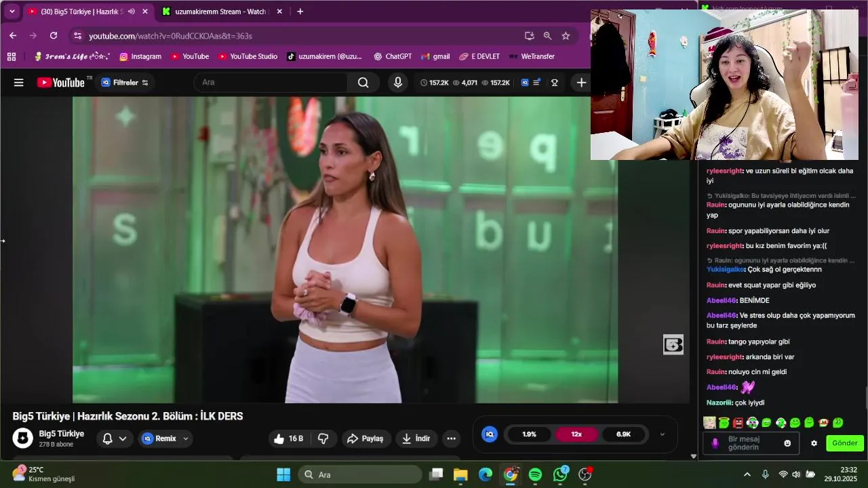Like the video with 16 B thumbs up
The image size is (868, 488).
click(288, 439)
